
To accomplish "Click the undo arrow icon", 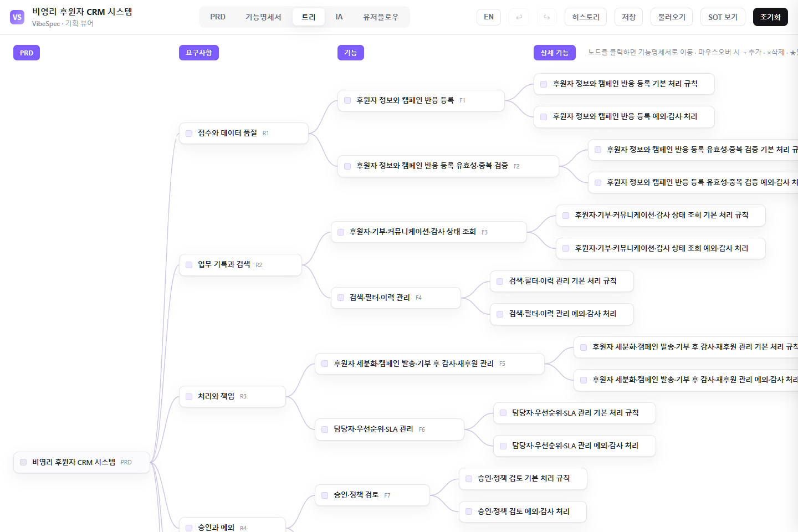I will point(519,17).
